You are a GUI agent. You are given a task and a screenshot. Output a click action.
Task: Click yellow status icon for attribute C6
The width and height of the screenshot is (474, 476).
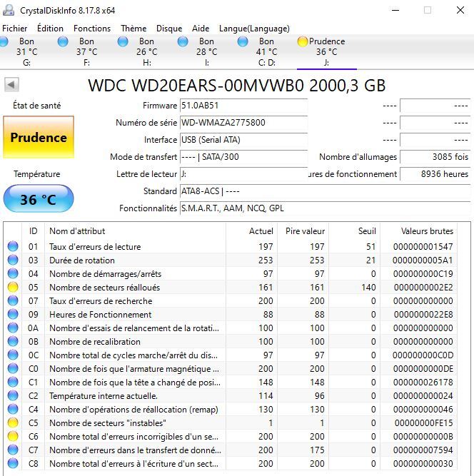point(13,436)
